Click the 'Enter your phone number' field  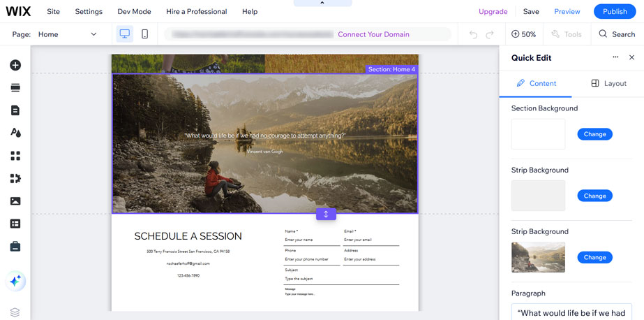click(312, 259)
